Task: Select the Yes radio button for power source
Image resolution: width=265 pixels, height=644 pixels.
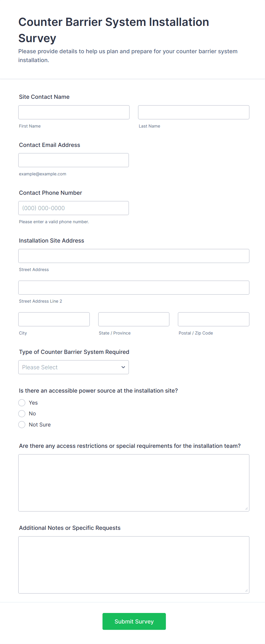Action: 22,403
